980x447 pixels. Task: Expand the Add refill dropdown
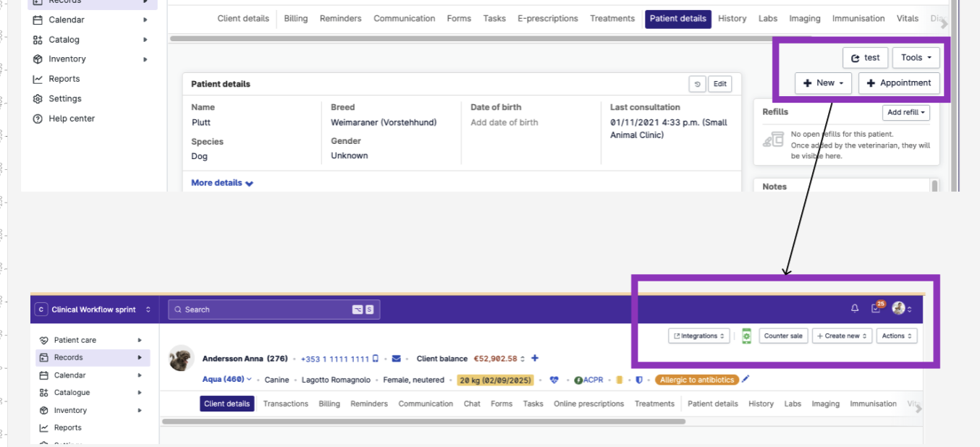[906, 112]
